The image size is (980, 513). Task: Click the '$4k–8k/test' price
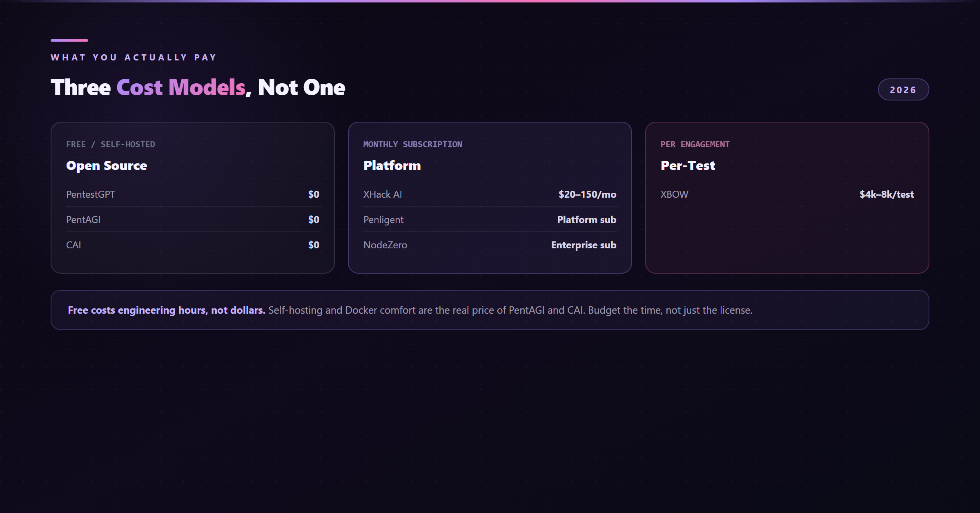click(x=886, y=194)
